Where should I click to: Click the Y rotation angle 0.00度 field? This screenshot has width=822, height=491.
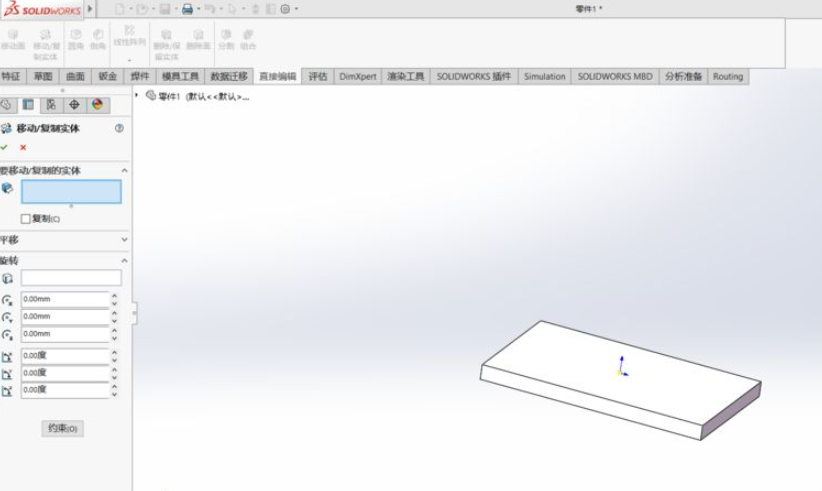pos(65,373)
